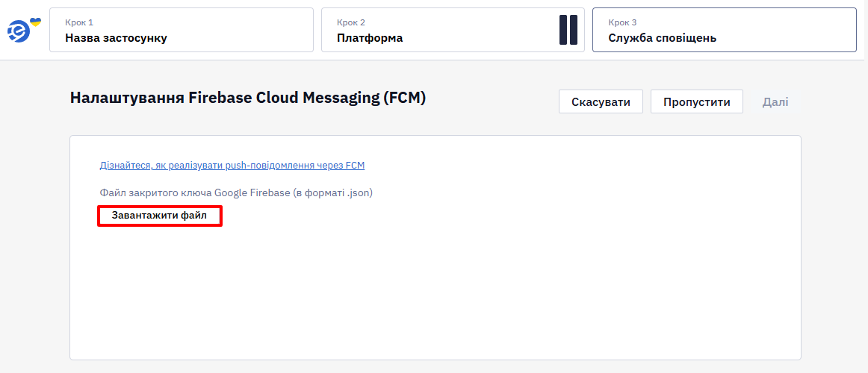The image size is (868, 373).
Task: Open the FCM push-повідомлення help link
Action: [x=232, y=165]
